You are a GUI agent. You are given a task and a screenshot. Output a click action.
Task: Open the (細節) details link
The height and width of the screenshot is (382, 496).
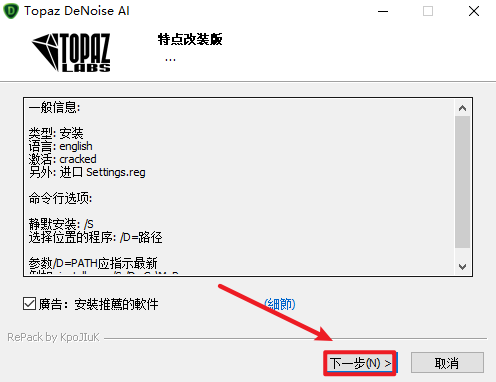tap(280, 304)
